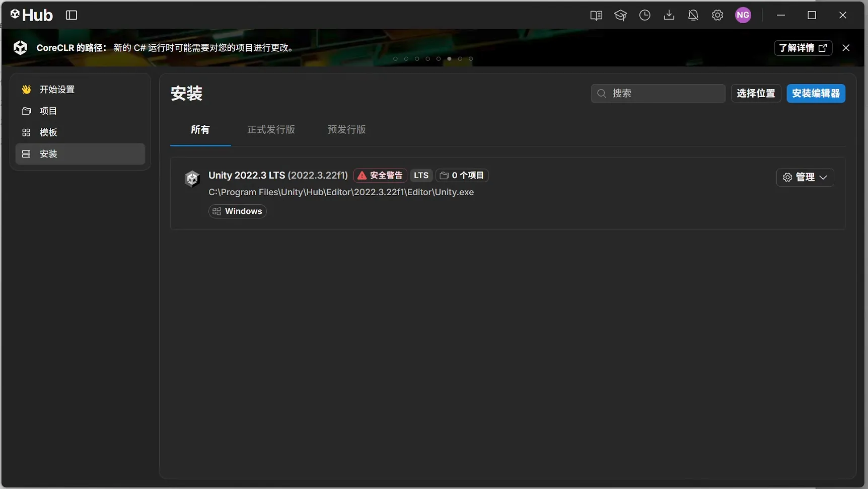Click the Unity 2022.3 LTS title

(x=278, y=176)
